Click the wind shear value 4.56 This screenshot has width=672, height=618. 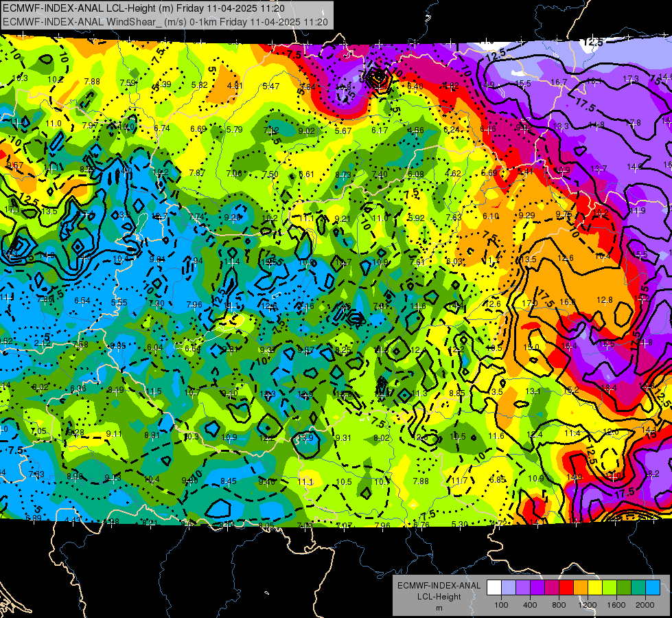(416, 130)
